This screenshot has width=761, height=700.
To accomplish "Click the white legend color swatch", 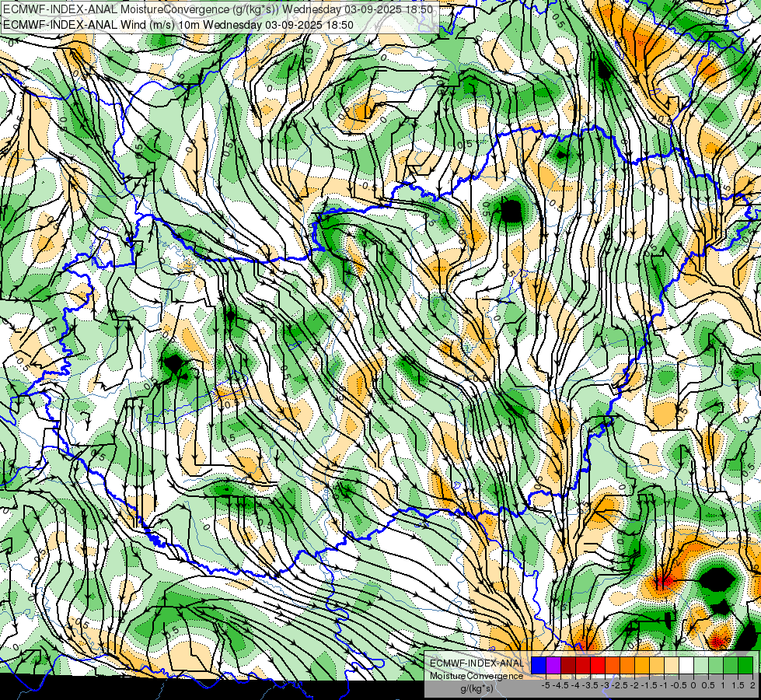I will 686,666.
